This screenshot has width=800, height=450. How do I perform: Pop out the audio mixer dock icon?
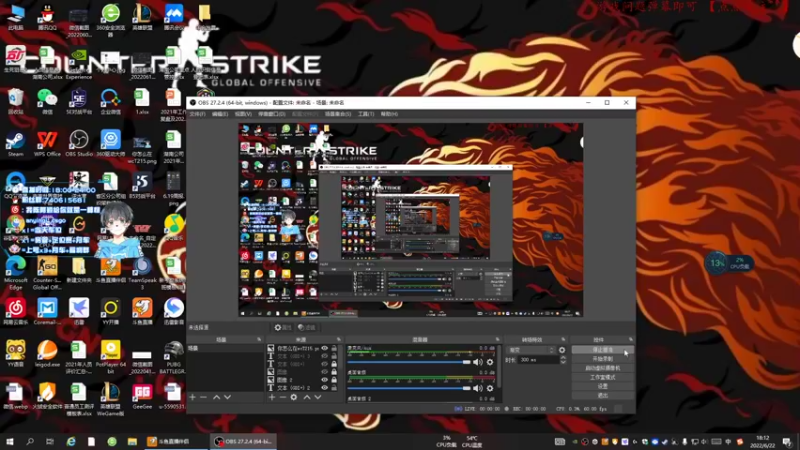click(497, 340)
